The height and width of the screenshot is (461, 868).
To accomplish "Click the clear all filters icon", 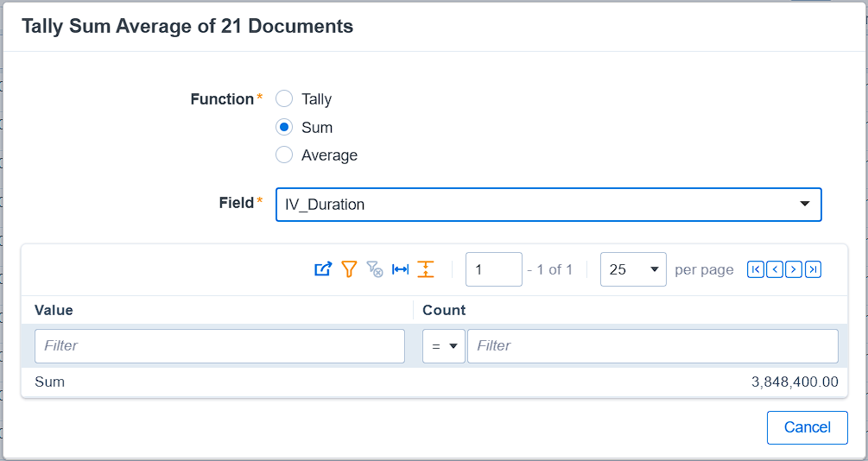I will pos(375,269).
